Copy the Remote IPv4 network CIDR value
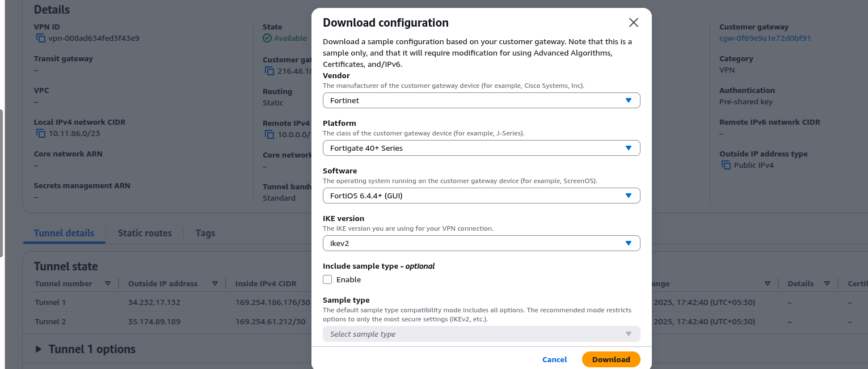868x369 pixels. point(269,134)
